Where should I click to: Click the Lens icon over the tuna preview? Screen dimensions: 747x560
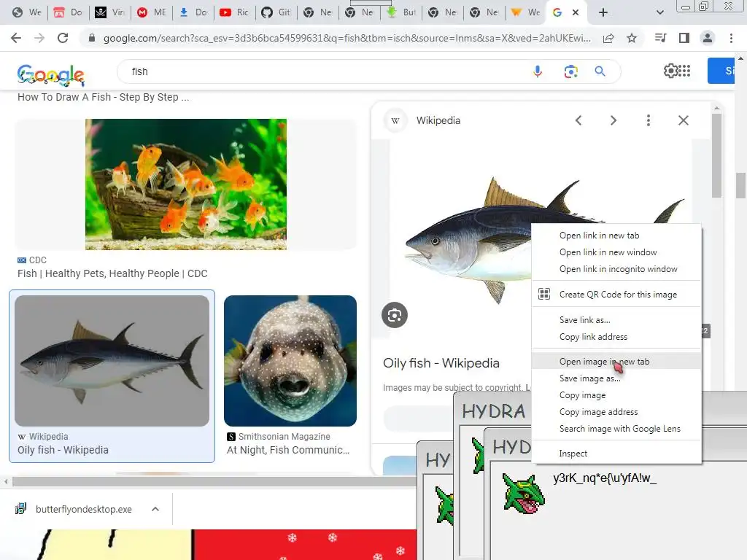coord(395,315)
